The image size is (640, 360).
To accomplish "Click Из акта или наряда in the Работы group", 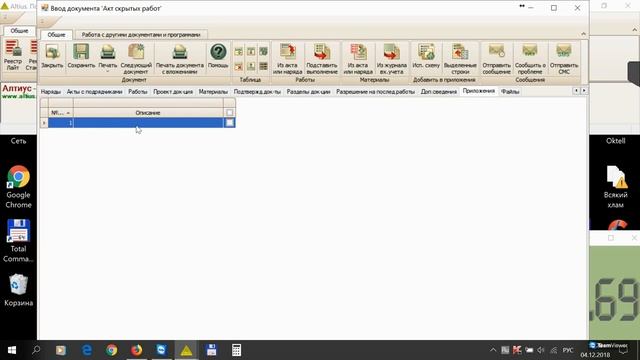I will click(x=287, y=59).
